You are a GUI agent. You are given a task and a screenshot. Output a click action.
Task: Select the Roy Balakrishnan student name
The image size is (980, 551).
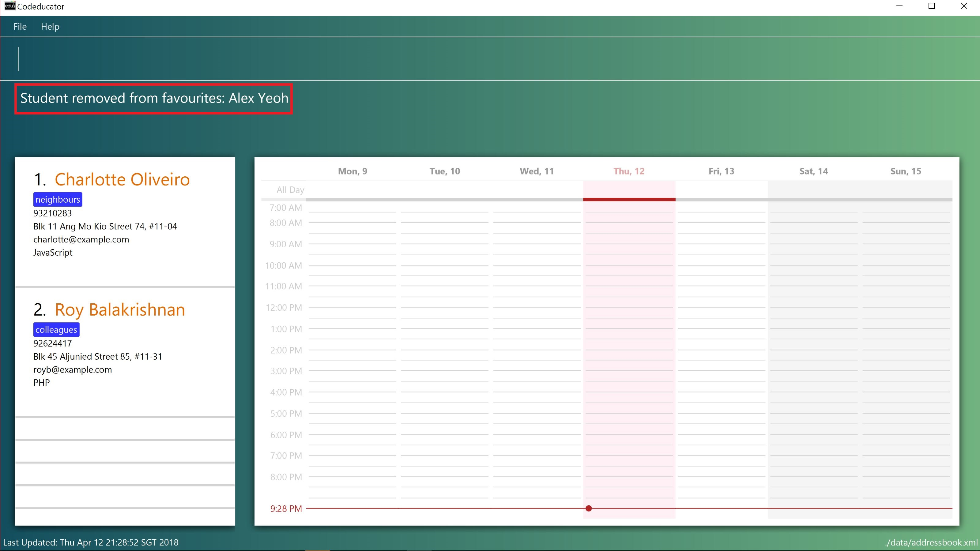(120, 309)
